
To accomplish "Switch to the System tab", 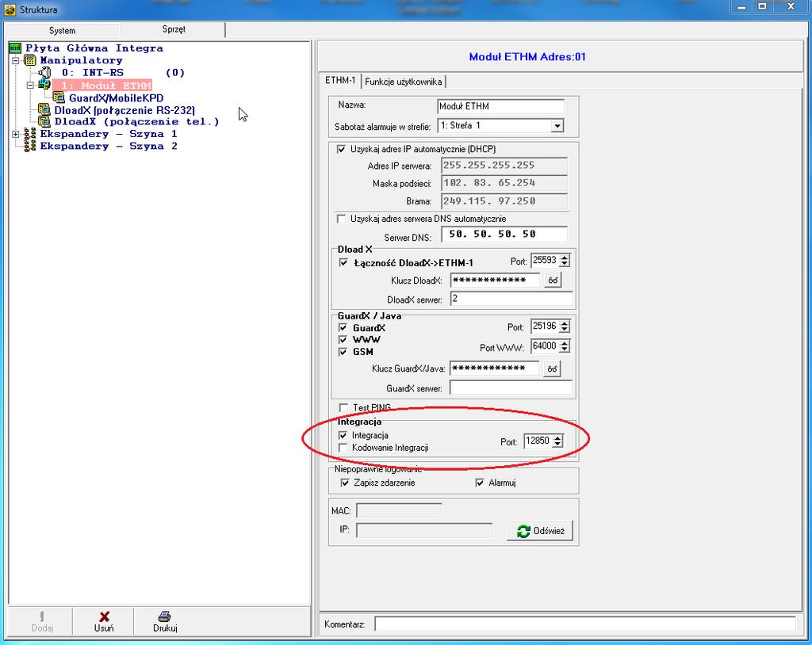I will [x=62, y=31].
